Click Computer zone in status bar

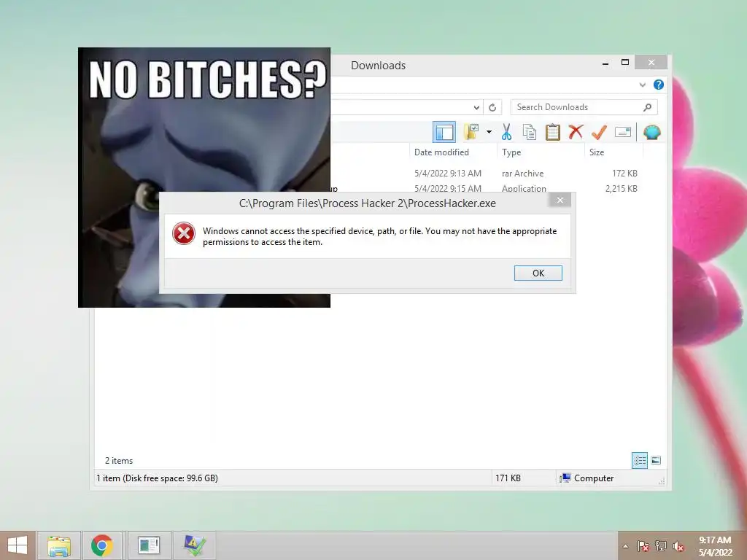pos(587,478)
